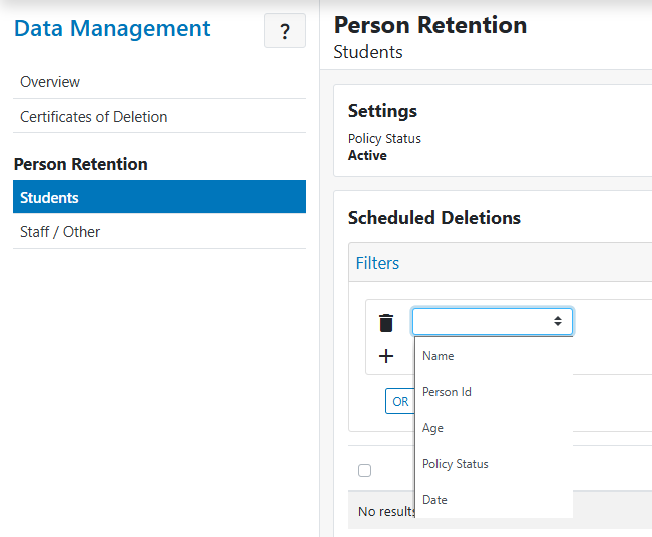The image size is (652, 537).
Task: Pick Age in the filter list
Action: pos(433,428)
